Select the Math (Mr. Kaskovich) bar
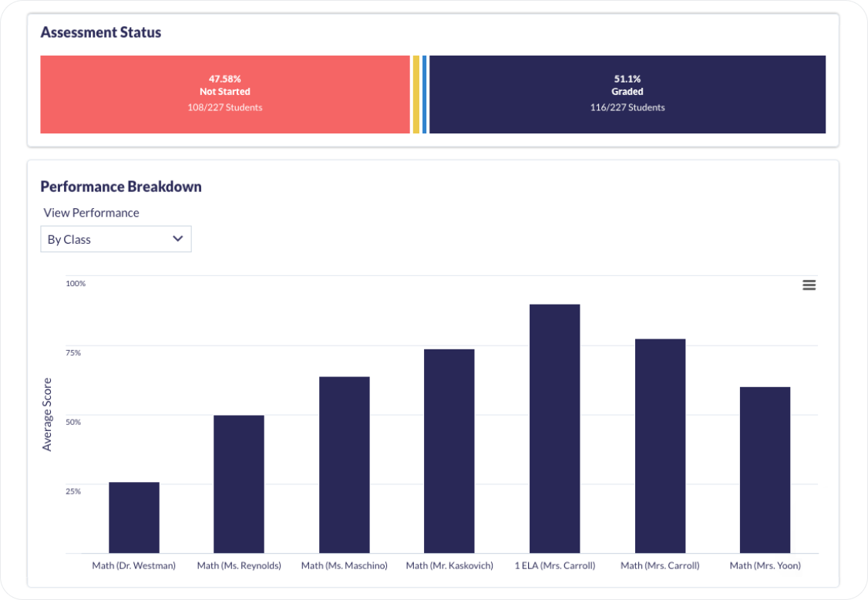This screenshot has width=868, height=600. click(449, 451)
